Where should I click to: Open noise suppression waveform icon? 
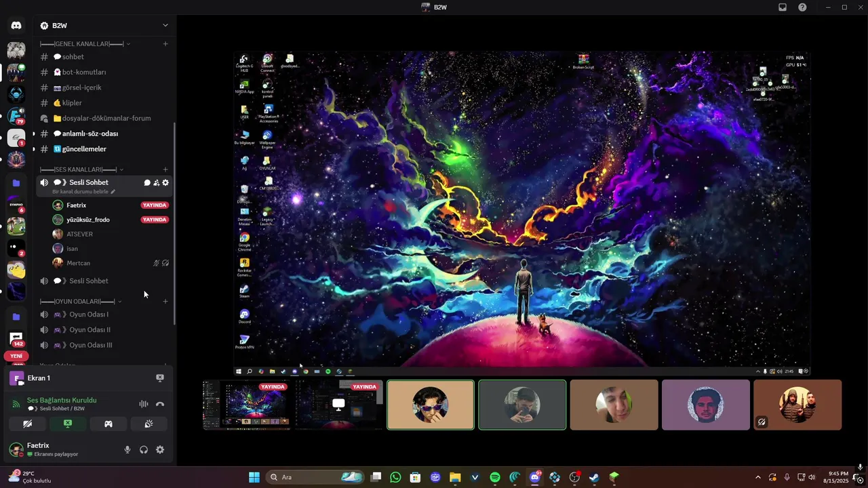click(x=144, y=404)
